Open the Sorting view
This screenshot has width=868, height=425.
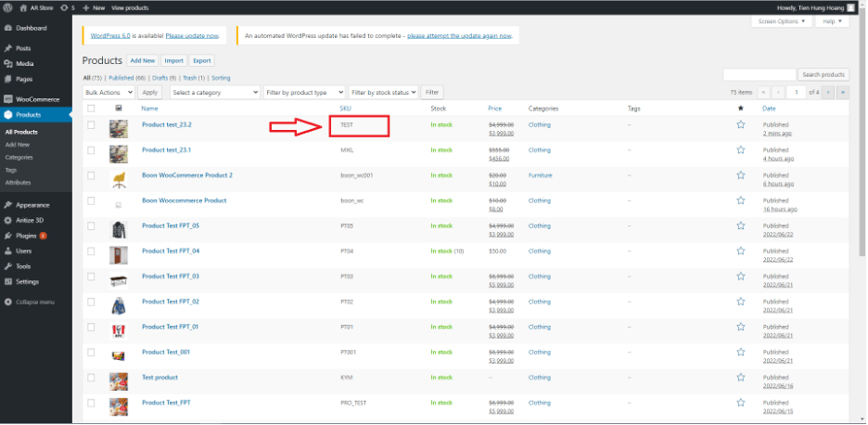(221, 78)
